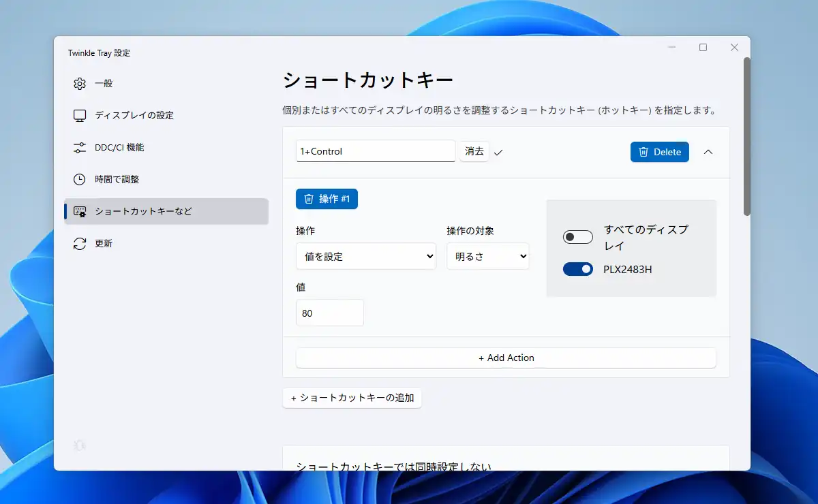The width and height of the screenshot is (818, 504).
Task: Open the 操作 dropdown showing 値を設定
Action: pos(366,257)
